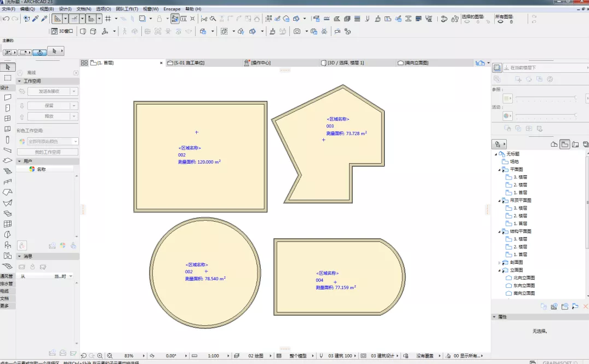This screenshot has height=364, width=589.
Task: Select the Door tool in the toolbox
Action: click(x=8, y=108)
